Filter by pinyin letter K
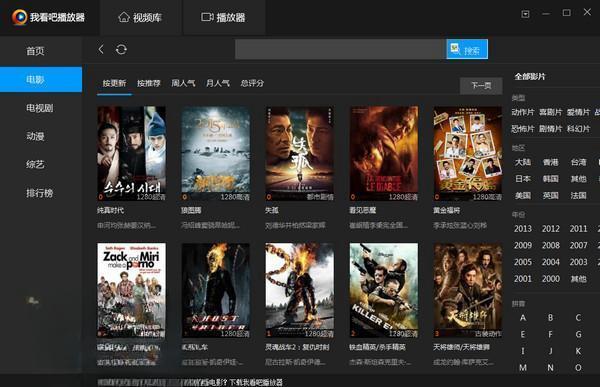600x387 pixels. point(578,351)
